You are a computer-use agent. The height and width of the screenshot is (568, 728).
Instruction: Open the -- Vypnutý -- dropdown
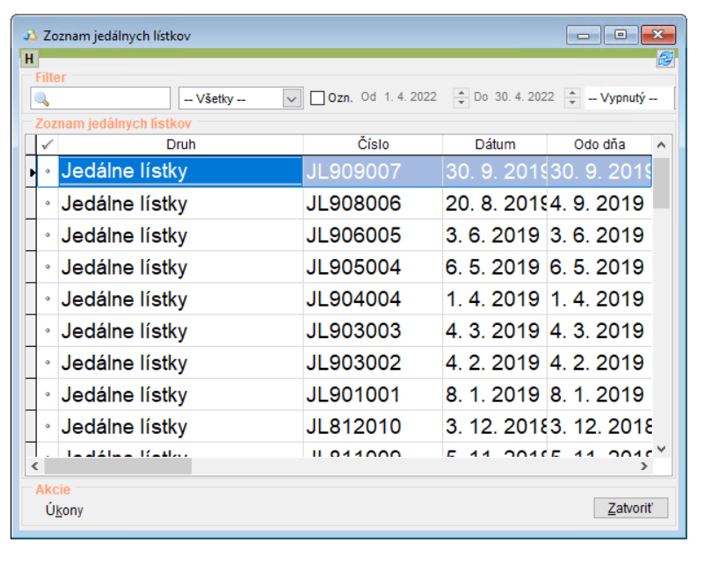[630, 98]
